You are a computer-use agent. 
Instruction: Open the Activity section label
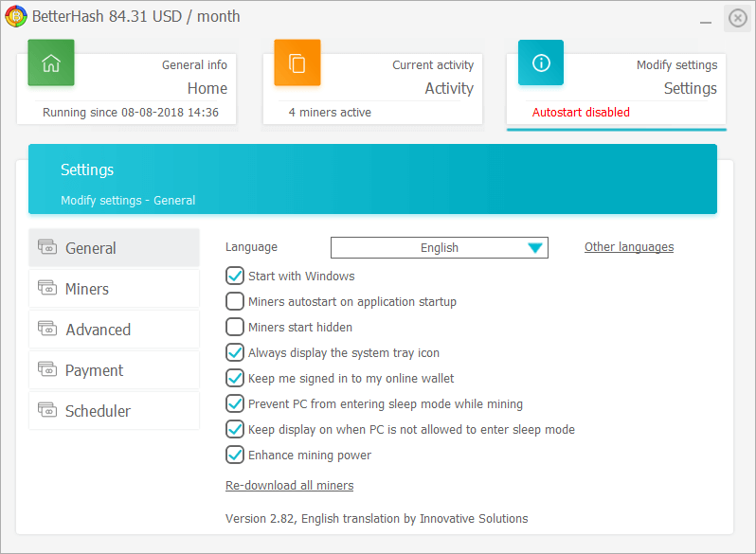tap(449, 88)
